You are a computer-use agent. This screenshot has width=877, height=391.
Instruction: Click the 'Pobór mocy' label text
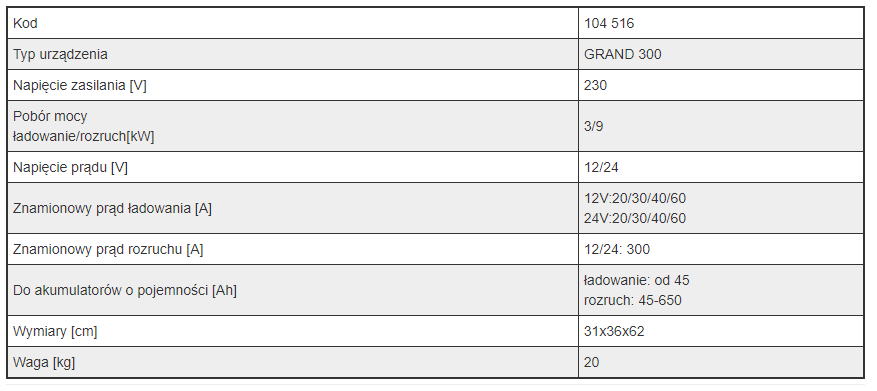point(50,116)
